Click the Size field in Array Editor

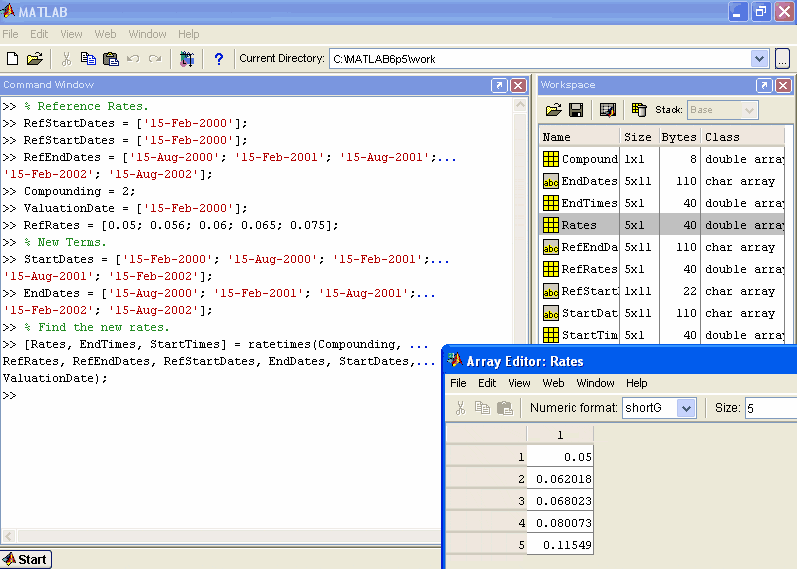pos(771,408)
